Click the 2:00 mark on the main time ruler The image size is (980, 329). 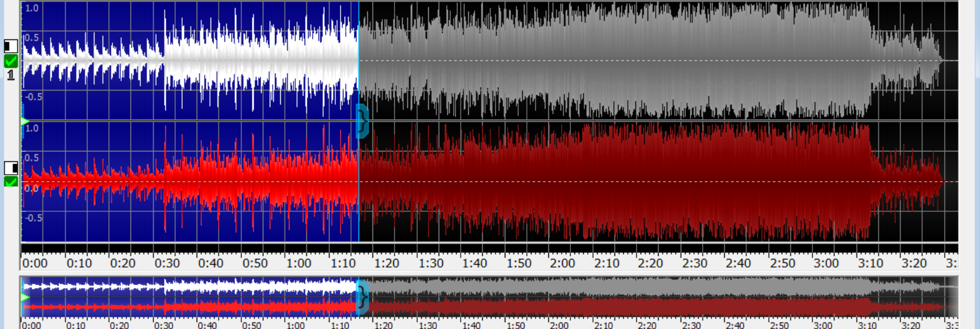[563, 263]
